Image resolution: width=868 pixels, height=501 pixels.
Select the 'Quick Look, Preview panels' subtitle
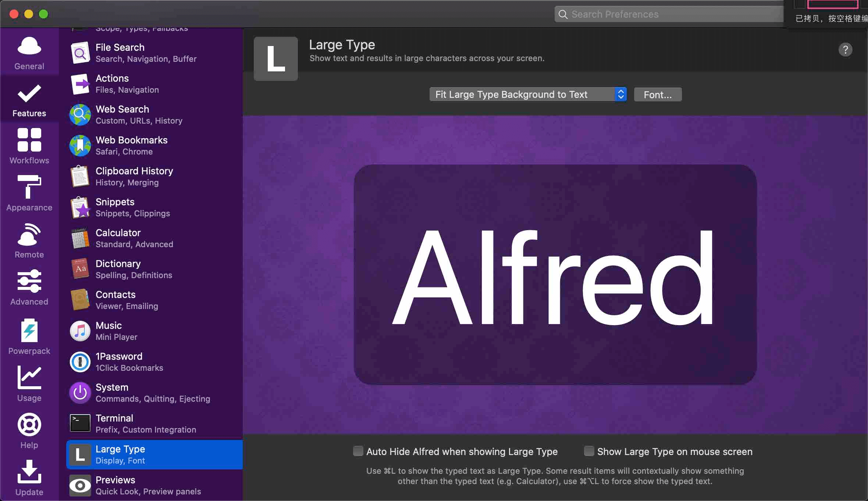(x=148, y=492)
